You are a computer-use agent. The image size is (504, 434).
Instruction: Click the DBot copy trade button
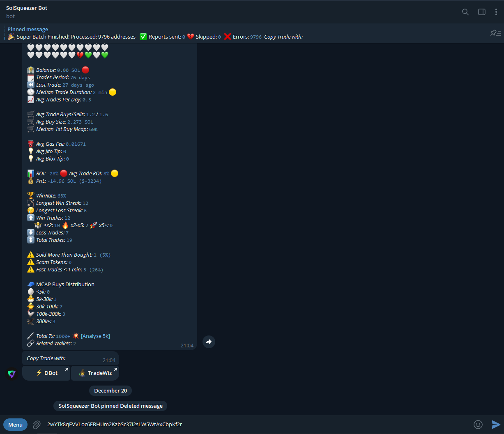point(46,373)
